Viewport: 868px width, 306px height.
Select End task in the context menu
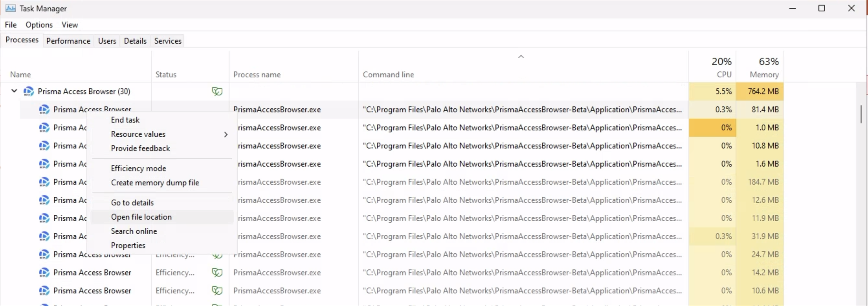coord(125,120)
